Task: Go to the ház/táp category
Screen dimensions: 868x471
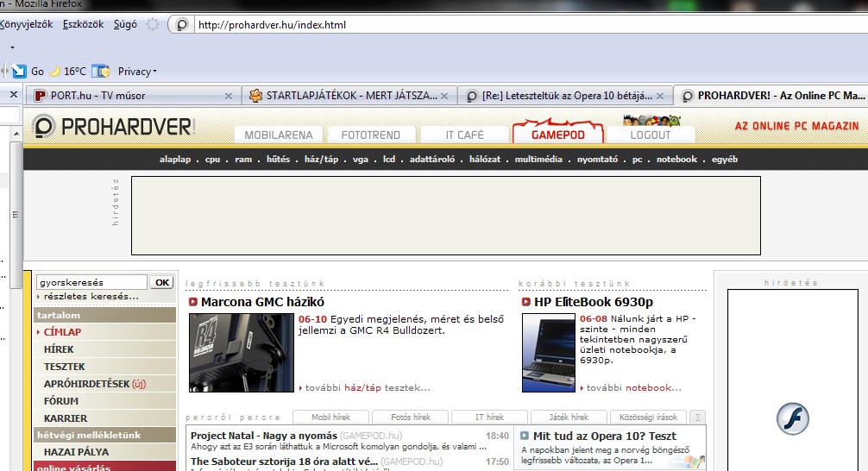Action: 321,160
